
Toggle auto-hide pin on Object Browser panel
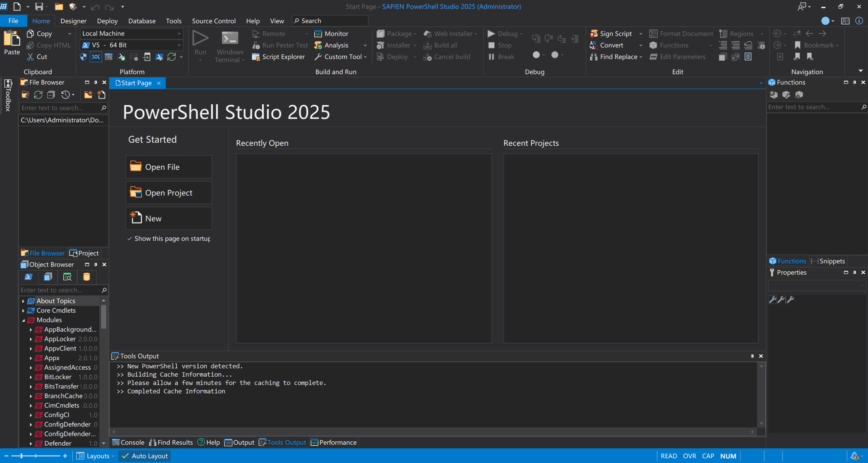(x=96, y=265)
